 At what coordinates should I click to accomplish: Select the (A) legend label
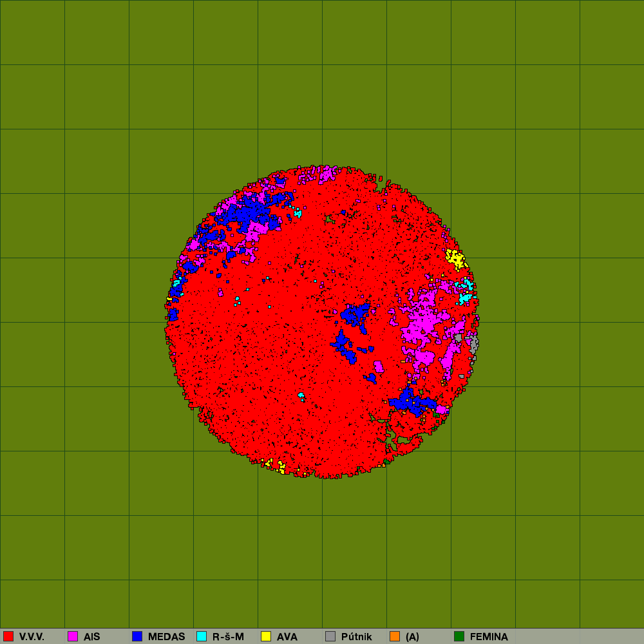point(412,637)
